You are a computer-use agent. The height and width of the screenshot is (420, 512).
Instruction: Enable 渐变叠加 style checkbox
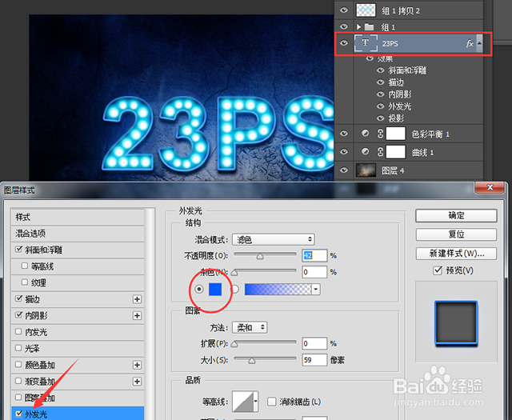point(18,381)
